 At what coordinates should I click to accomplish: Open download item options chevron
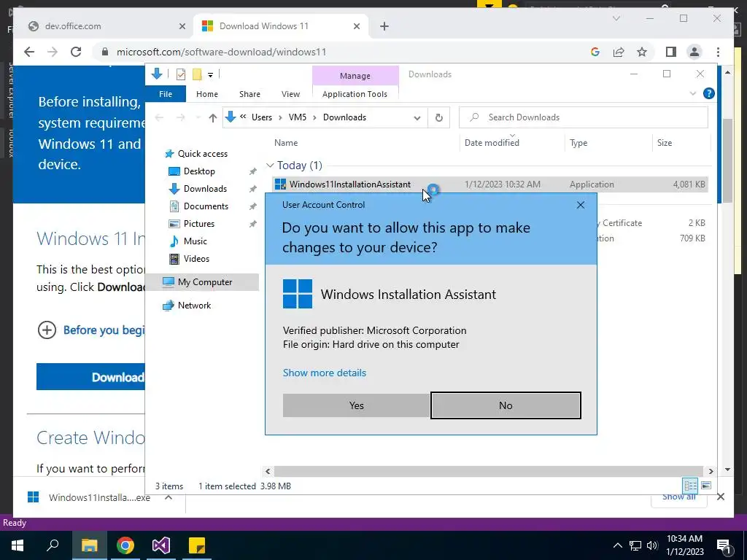coord(169,497)
